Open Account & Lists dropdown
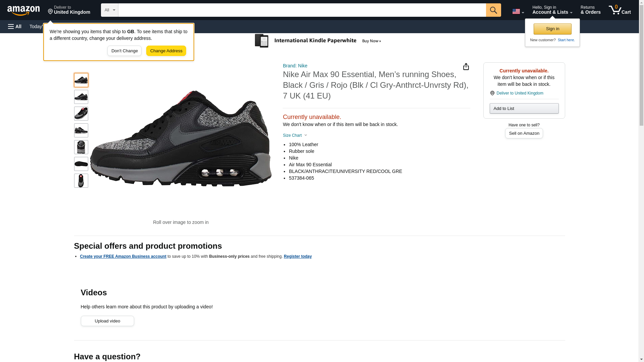644x362 pixels. pyautogui.click(x=552, y=10)
